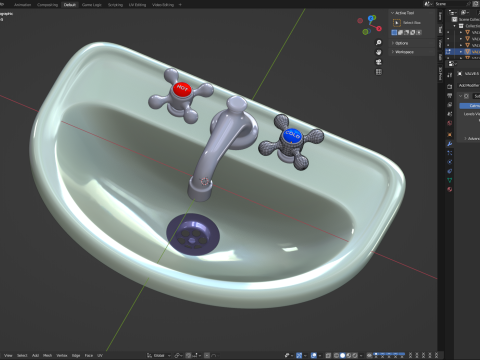Click the subdivision modifier icon in modifier header
The height and width of the screenshot is (360, 480).
pyautogui.click(x=466, y=96)
